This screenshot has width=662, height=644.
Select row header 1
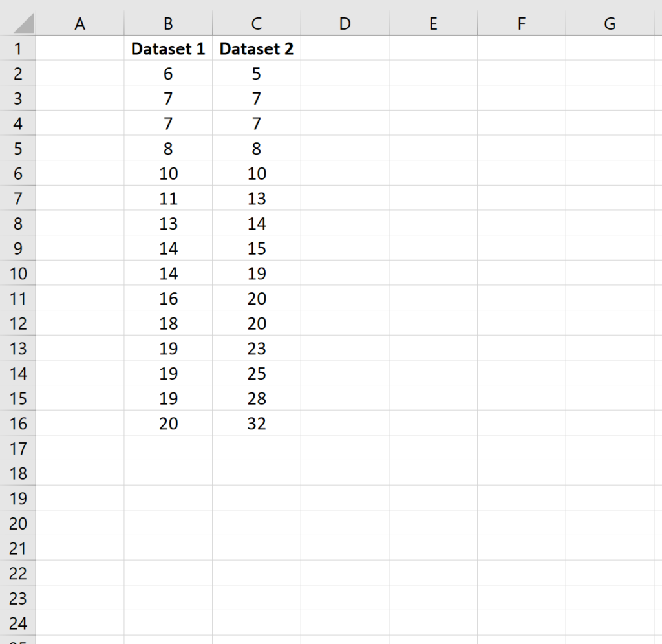coord(19,48)
